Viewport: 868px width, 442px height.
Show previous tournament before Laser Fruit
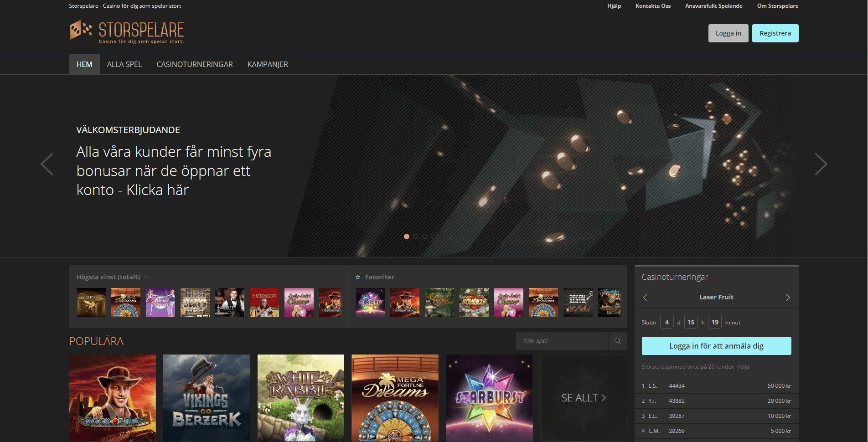pyautogui.click(x=645, y=298)
